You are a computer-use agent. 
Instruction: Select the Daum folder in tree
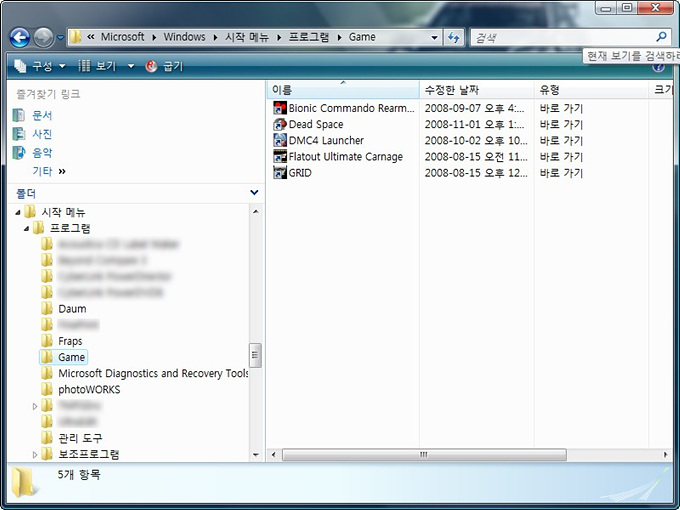[72, 309]
